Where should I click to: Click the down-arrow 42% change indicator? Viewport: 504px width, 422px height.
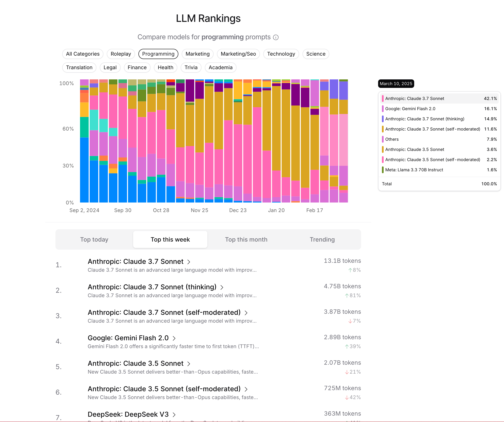pyautogui.click(x=353, y=398)
